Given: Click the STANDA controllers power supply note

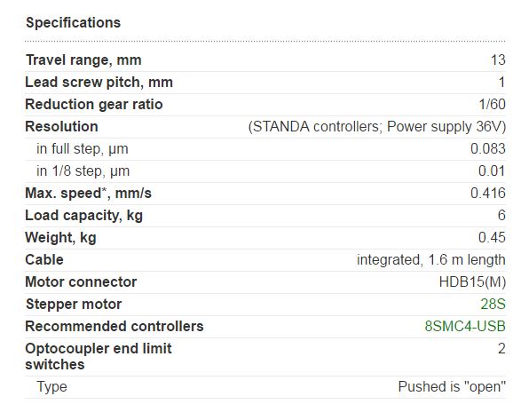Looking at the screenshot, I should (377, 127).
